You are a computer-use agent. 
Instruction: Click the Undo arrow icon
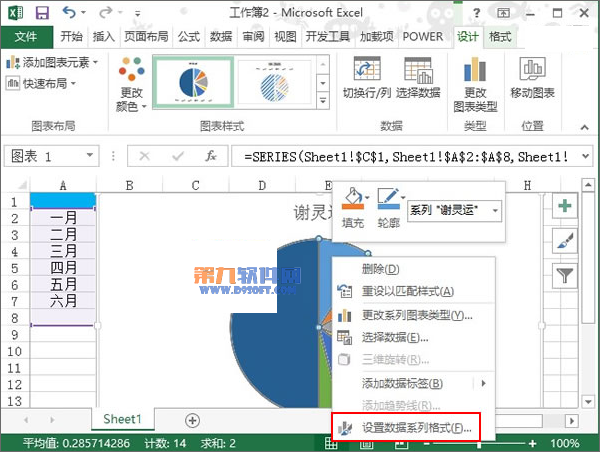pyautogui.click(x=69, y=13)
